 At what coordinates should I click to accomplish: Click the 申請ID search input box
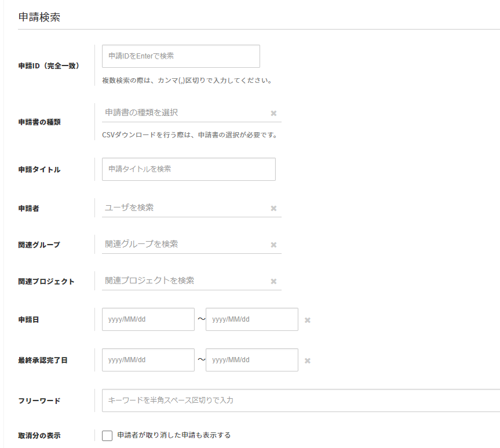click(181, 56)
